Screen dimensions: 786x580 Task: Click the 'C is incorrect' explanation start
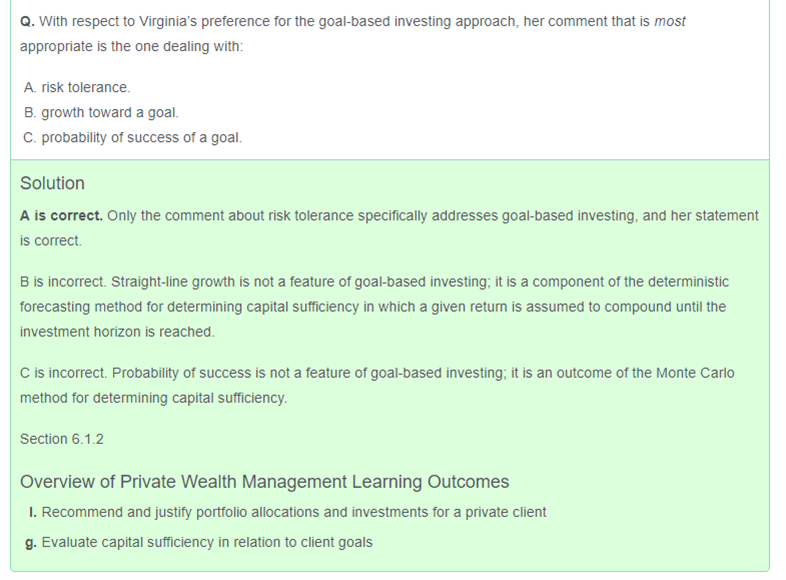[x=63, y=373]
